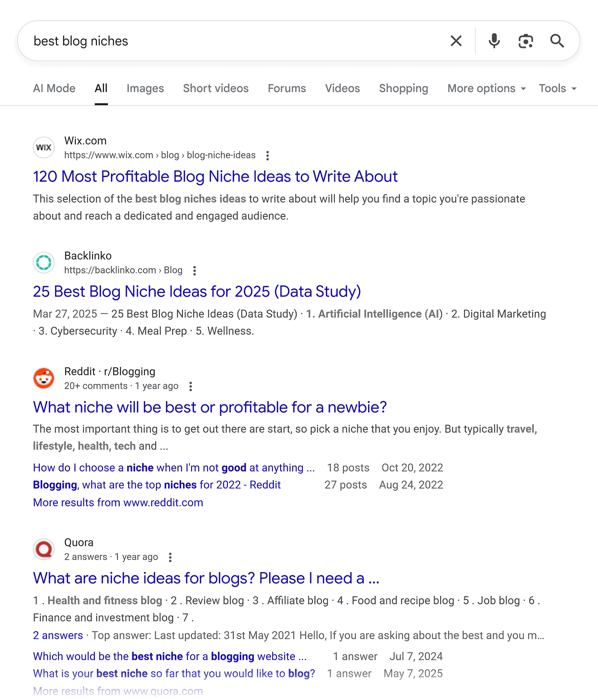The width and height of the screenshot is (598, 700).
Task: Expand the Tools dropdown
Action: pyautogui.click(x=558, y=88)
